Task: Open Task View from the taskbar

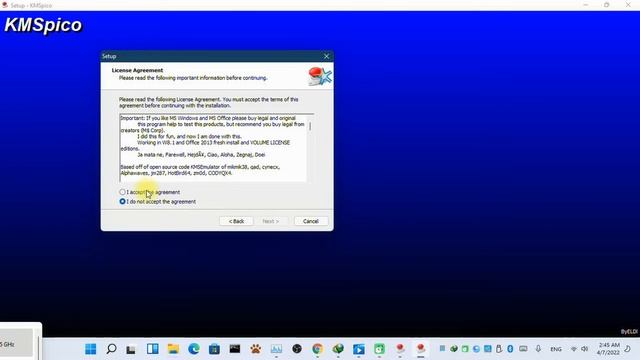Action: pyautogui.click(x=131, y=349)
